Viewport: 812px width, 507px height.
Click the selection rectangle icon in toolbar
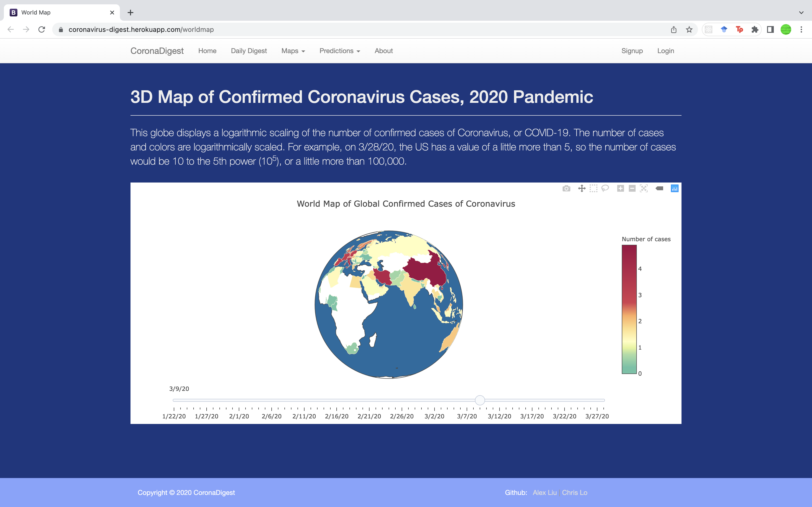pos(595,188)
